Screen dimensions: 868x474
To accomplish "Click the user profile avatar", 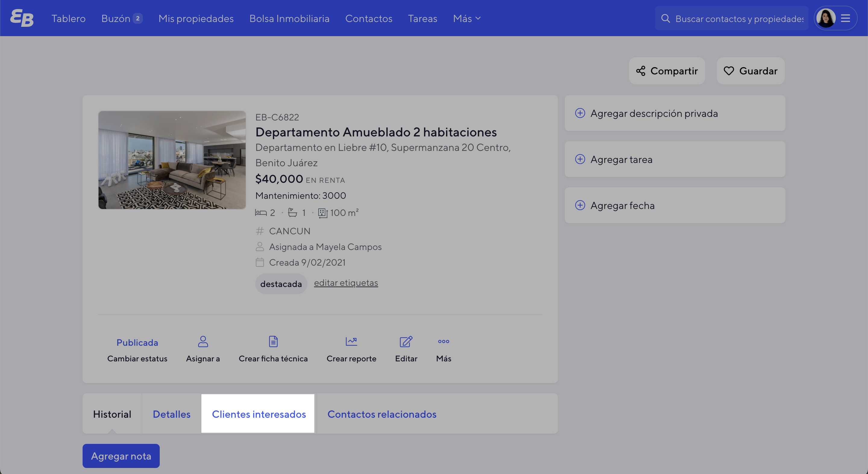I will tap(826, 18).
